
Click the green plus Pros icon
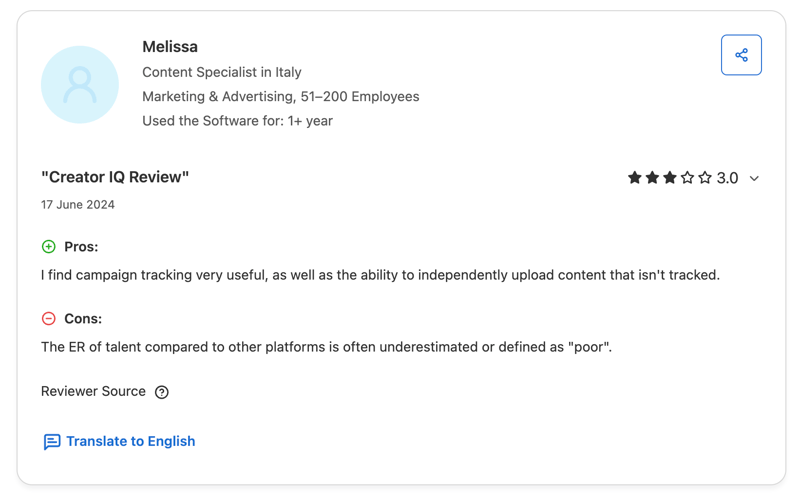point(48,247)
